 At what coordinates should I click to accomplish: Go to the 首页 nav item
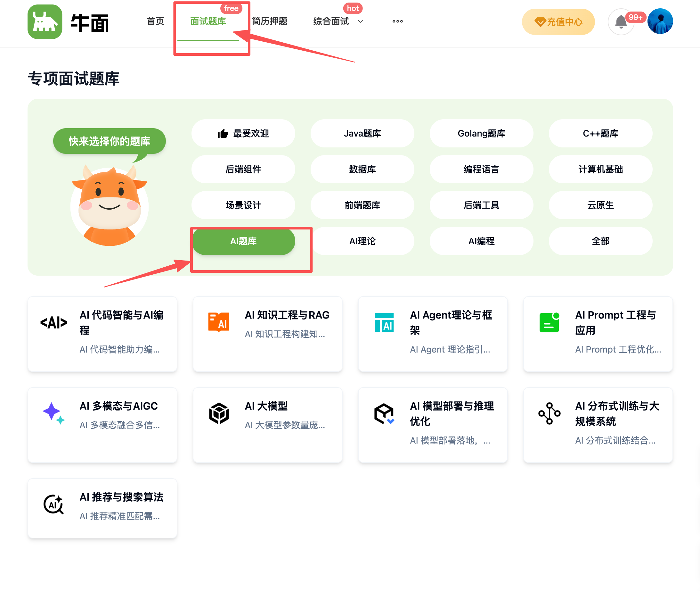(156, 21)
